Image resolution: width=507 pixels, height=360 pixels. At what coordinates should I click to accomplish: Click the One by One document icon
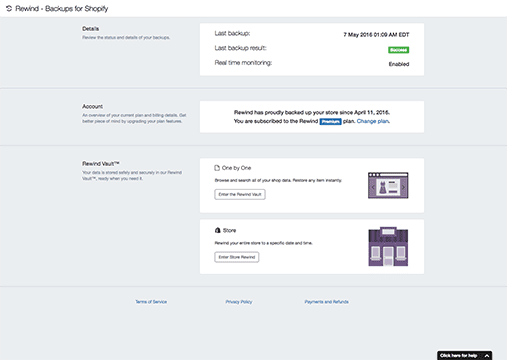(217, 168)
